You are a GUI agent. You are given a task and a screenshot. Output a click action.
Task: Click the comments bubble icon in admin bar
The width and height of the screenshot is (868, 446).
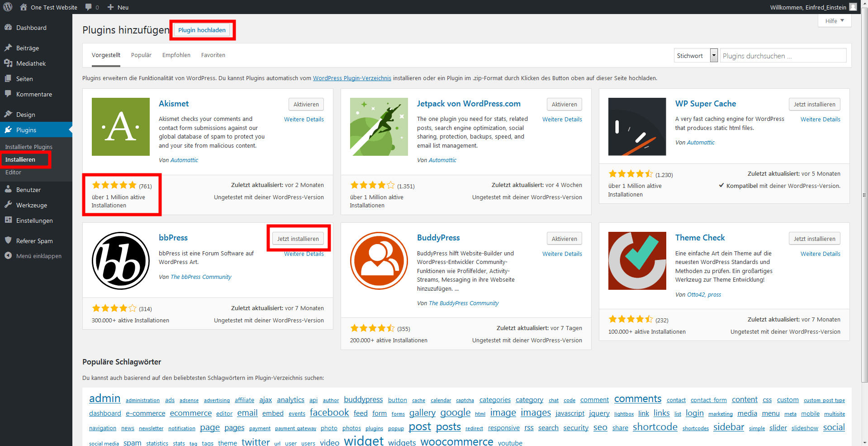point(89,7)
